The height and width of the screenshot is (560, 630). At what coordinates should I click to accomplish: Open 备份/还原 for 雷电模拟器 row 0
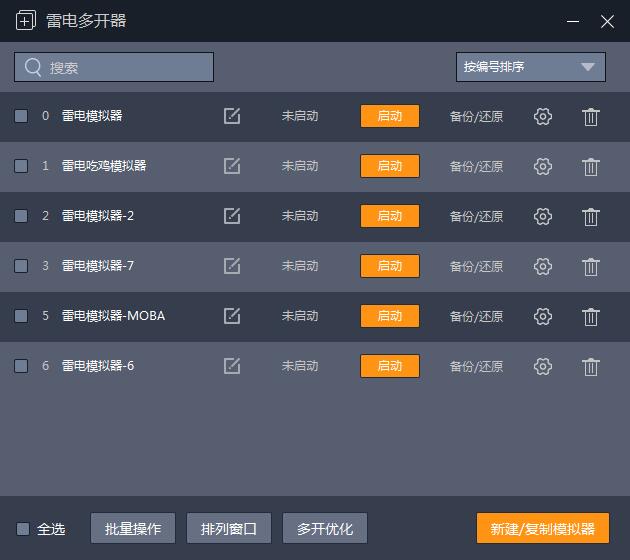point(477,116)
